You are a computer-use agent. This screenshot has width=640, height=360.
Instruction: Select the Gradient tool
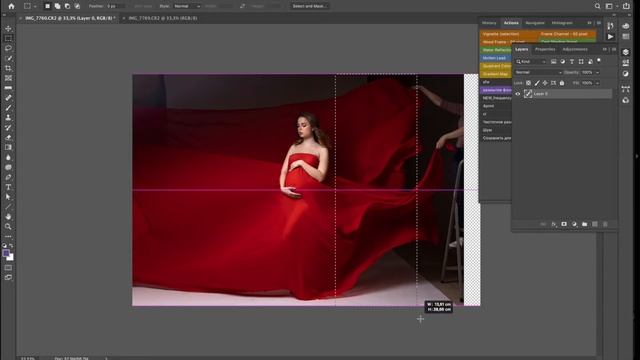coord(8,147)
